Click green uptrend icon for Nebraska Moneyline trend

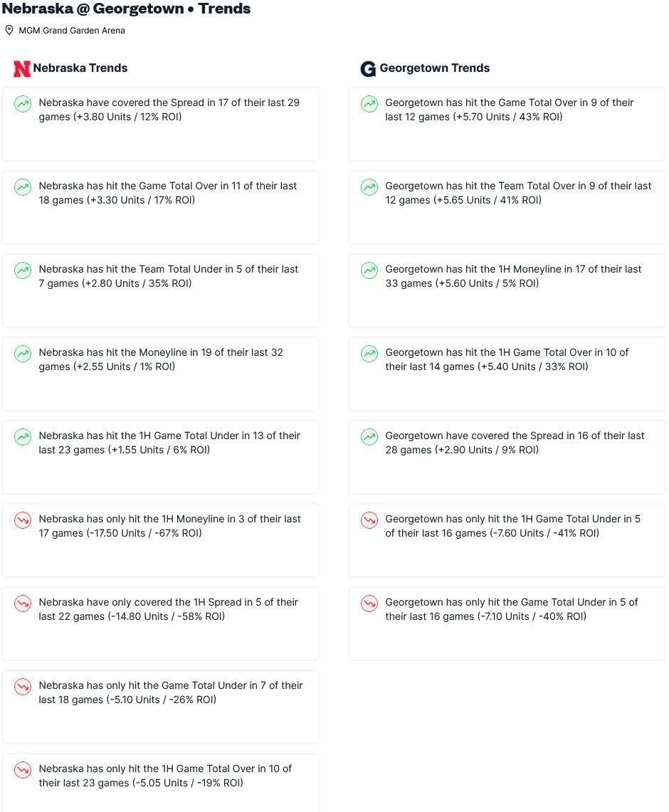[x=23, y=354]
